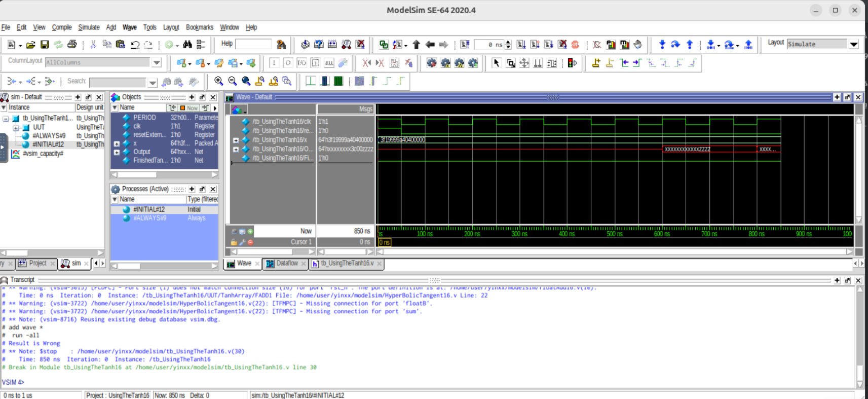Open the Layout Simulate dropdown

coord(854,44)
